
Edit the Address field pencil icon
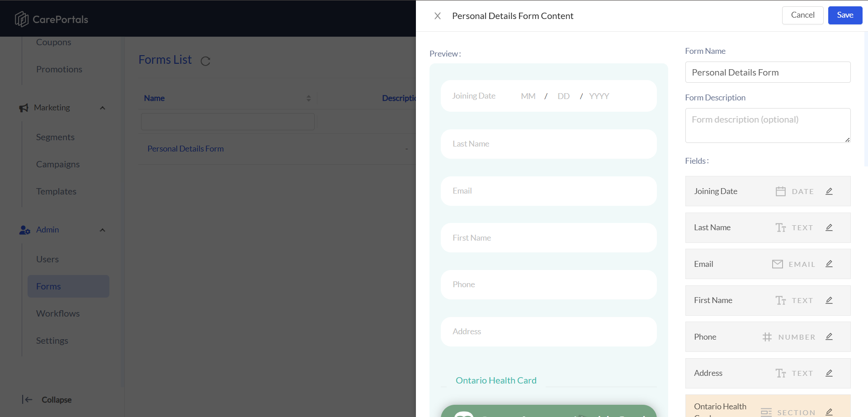[x=829, y=373]
